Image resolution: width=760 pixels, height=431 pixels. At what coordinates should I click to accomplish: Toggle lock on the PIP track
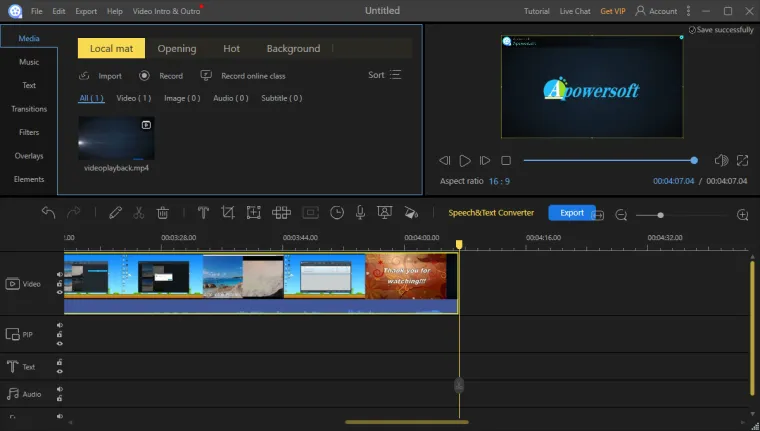tap(59, 334)
